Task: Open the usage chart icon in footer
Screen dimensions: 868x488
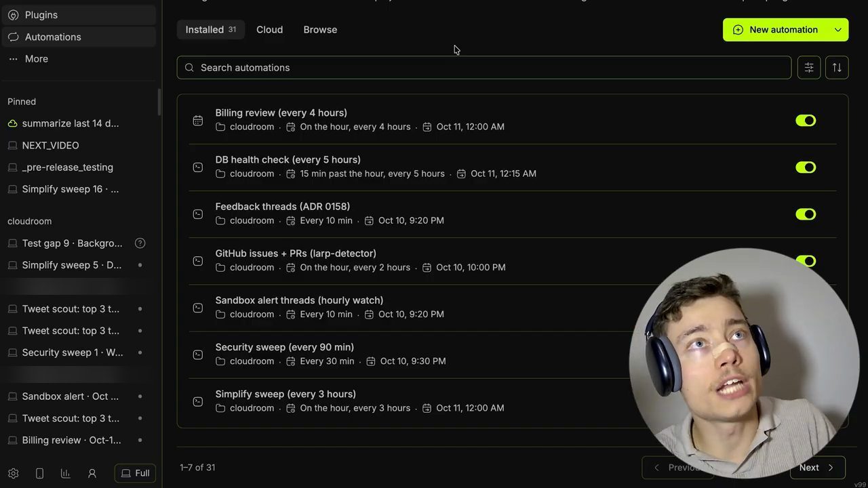Action: click(65, 473)
